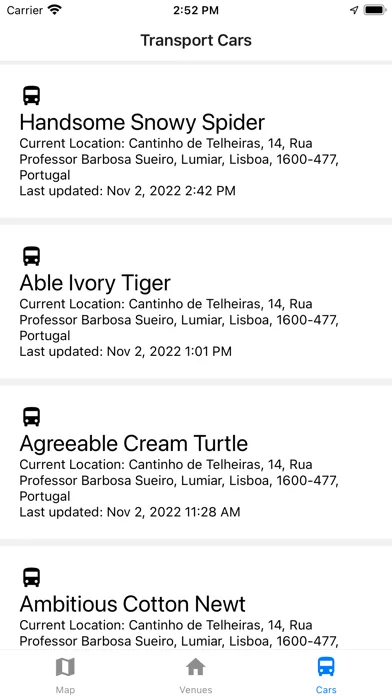392x696 pixels.
Task: Tap the Transport Cars header title
Action: click(196, 40)
